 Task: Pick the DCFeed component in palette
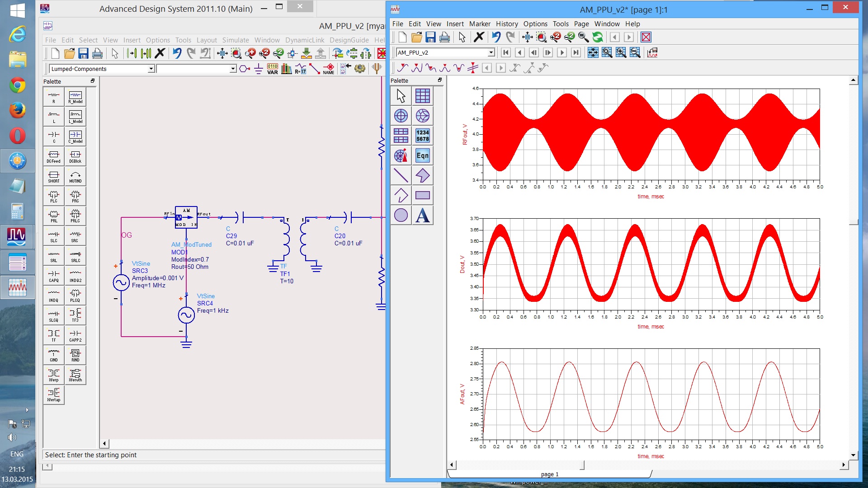pos(54,156)
